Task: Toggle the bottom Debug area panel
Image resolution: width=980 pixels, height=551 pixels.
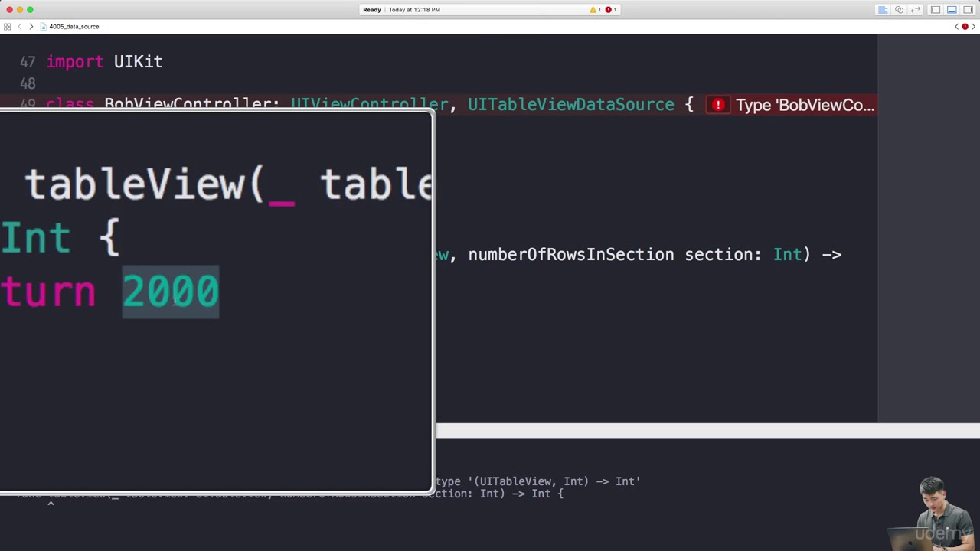Action: tap(952, 10)
